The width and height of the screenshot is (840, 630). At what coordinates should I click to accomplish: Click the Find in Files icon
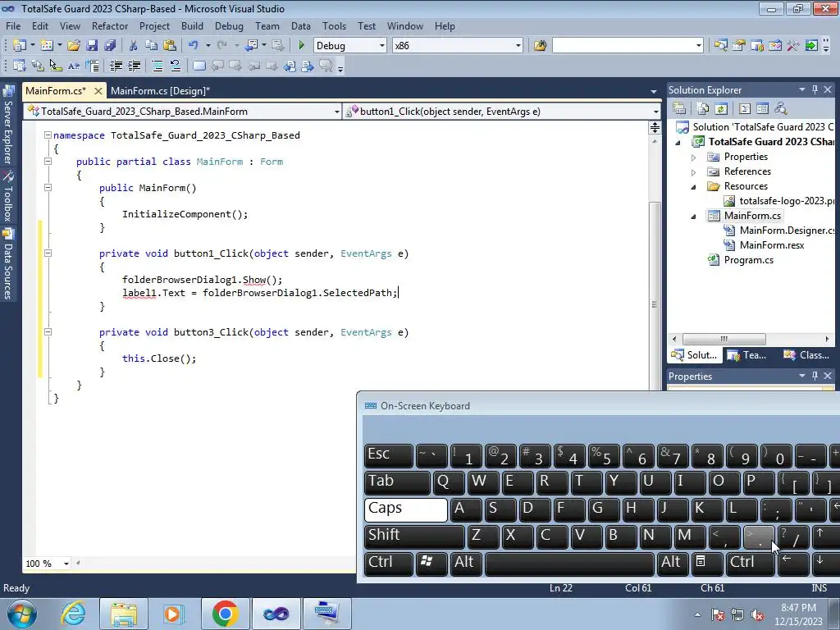540,46
